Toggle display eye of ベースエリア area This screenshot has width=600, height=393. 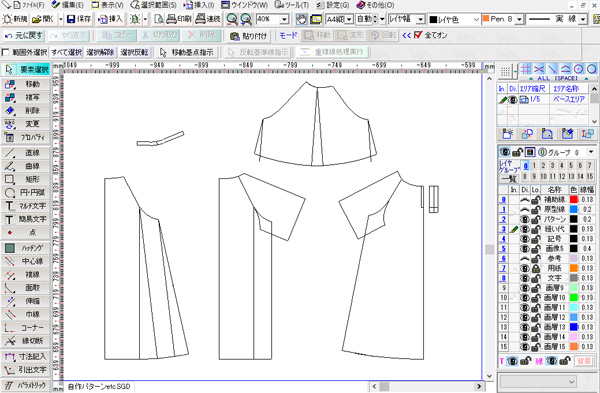pos(513,99)
